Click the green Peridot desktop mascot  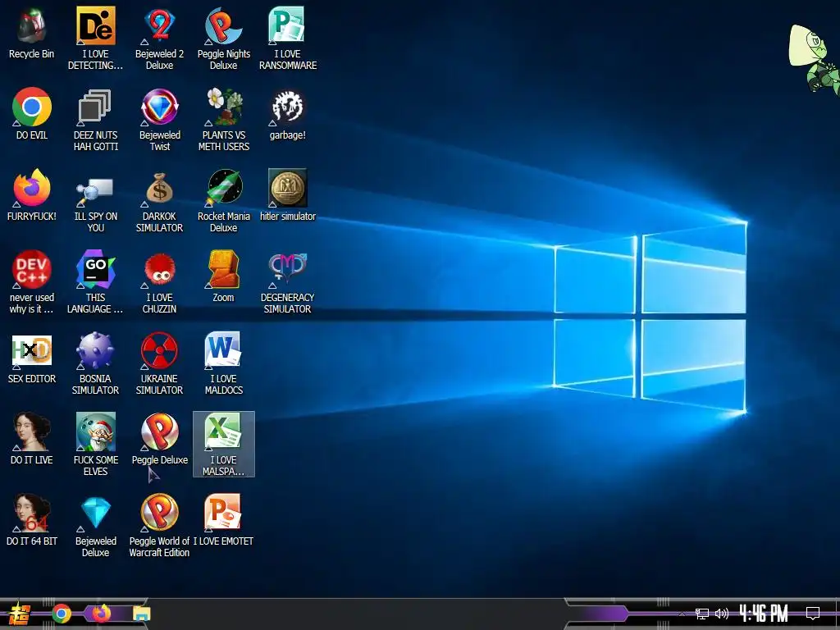point(814,59)
